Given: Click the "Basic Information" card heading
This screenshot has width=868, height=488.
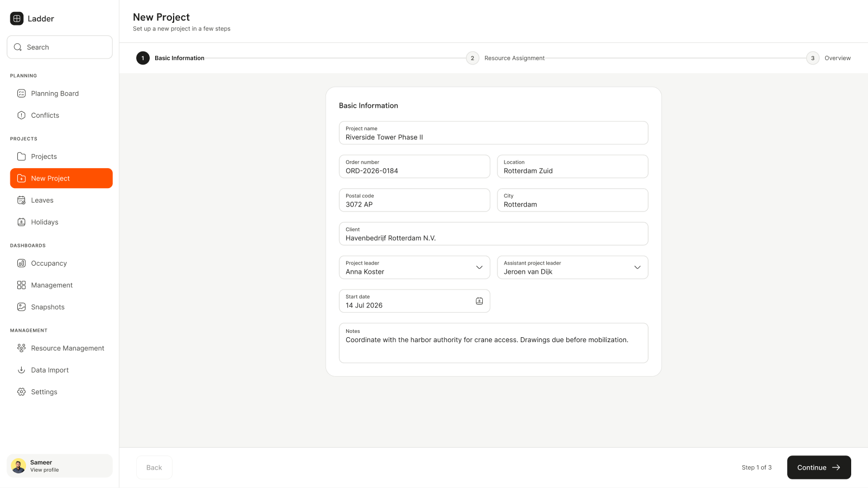Looking at the screenshot, I should coord(368,106).
